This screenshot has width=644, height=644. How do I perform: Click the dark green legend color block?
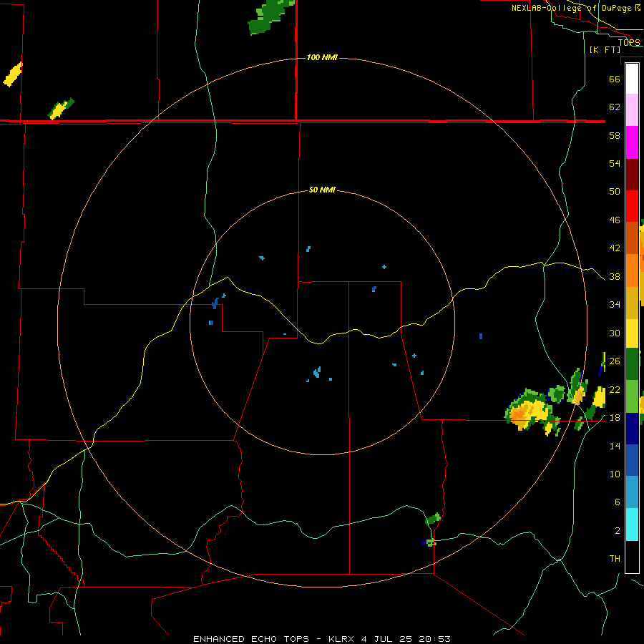pos(632,364)
